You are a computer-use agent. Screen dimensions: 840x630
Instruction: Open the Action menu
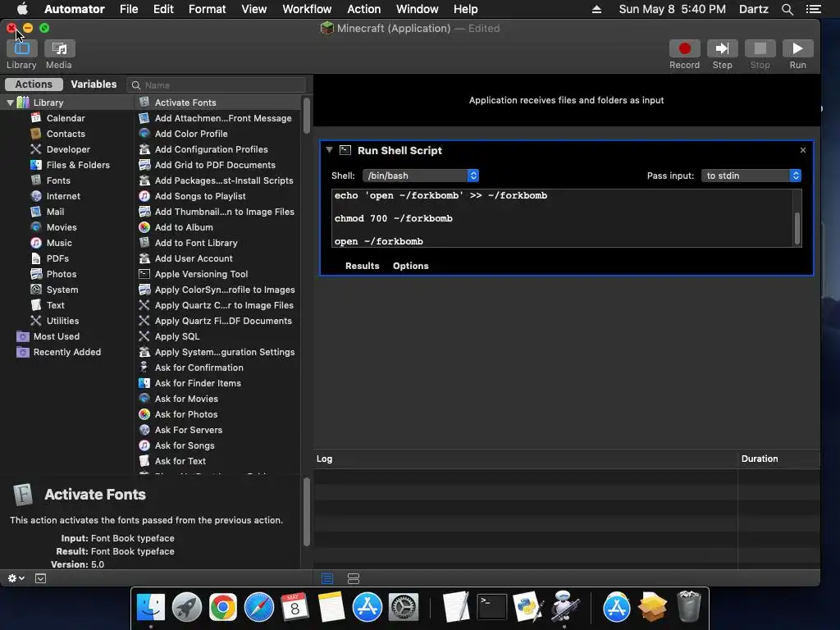(x=363, y=9)
